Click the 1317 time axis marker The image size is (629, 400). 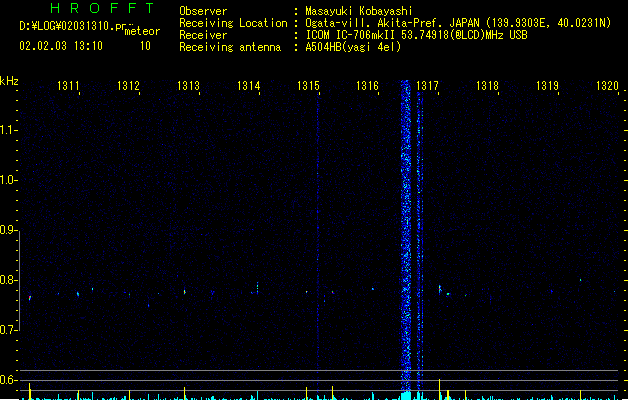pyautogui.click(x=428, y=86)
